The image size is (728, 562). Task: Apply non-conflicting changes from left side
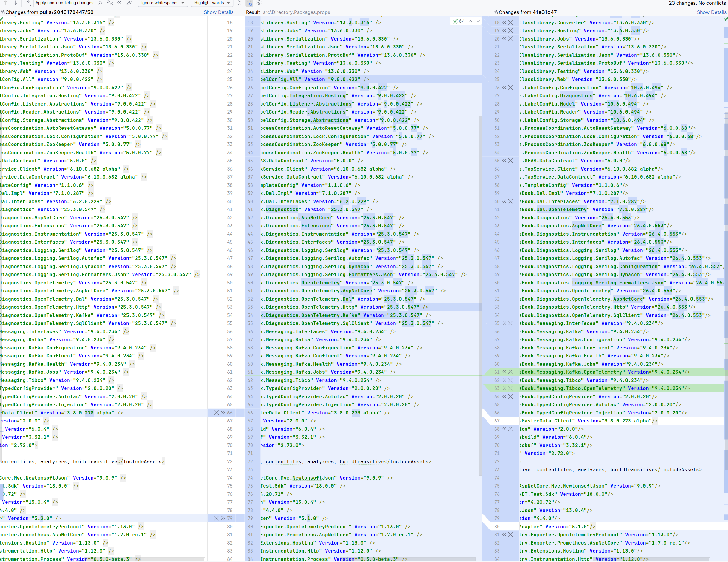pyautogui.click(x=100, y=3)
